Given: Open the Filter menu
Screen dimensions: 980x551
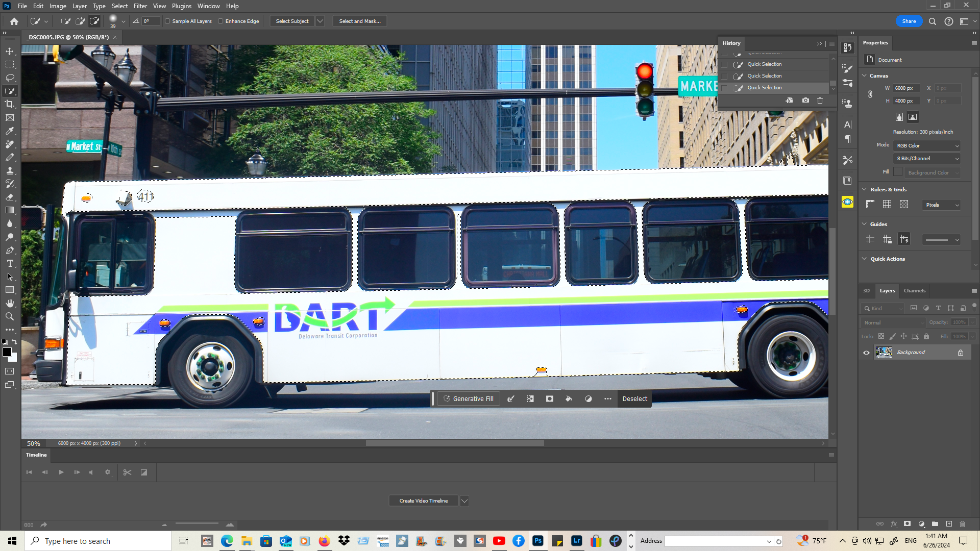Looking at the screenshot, I should [140, 6].
